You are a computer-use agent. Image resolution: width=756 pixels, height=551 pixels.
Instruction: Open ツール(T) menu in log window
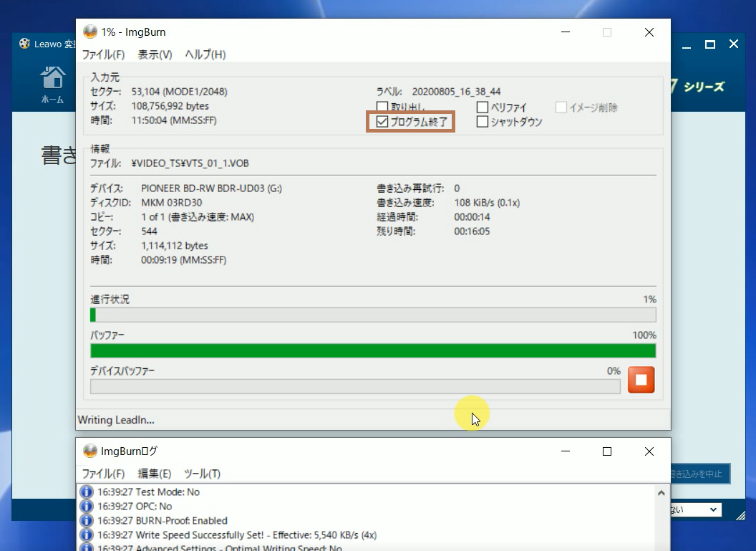click(202, 474)
